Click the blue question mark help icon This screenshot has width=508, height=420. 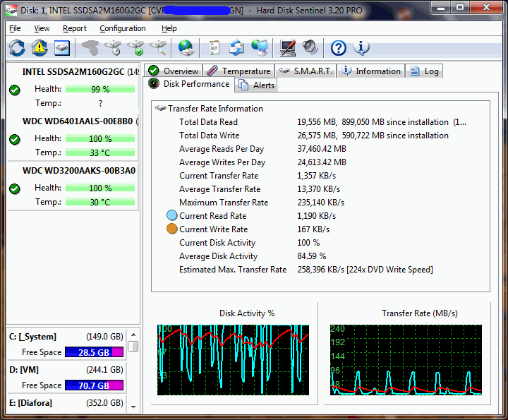pyautogui.click(x=338, y=48)
